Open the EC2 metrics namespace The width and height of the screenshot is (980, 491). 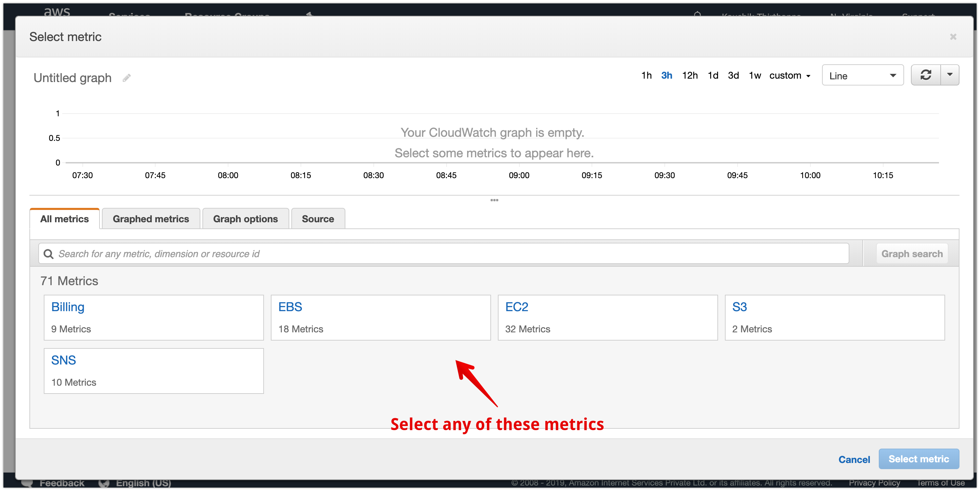(x=516, y=307)
